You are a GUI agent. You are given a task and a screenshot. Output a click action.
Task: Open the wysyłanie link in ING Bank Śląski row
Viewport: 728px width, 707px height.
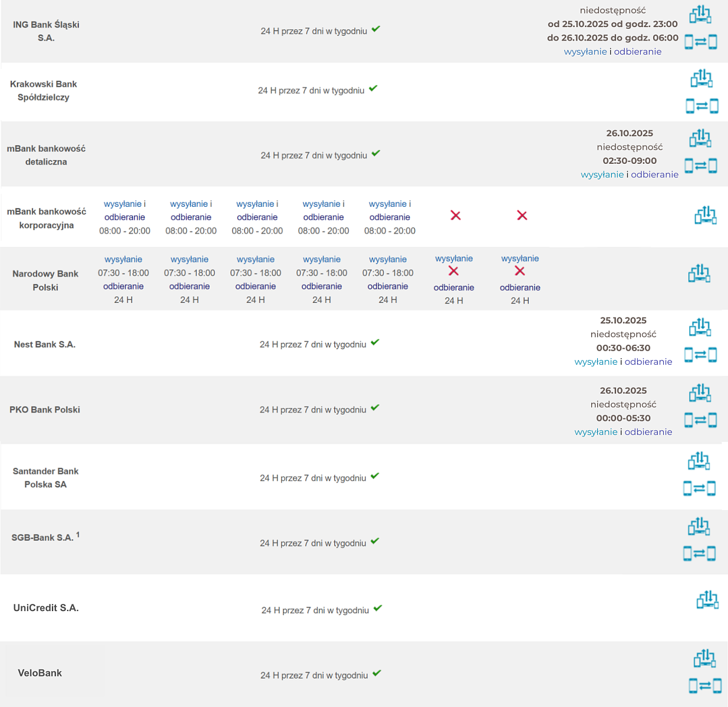[x=585, y=52]
